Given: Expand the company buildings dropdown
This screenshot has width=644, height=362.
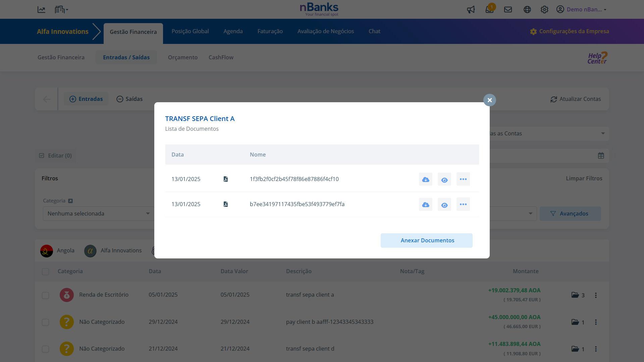Looking at the screenshot, I should point(61,10).
